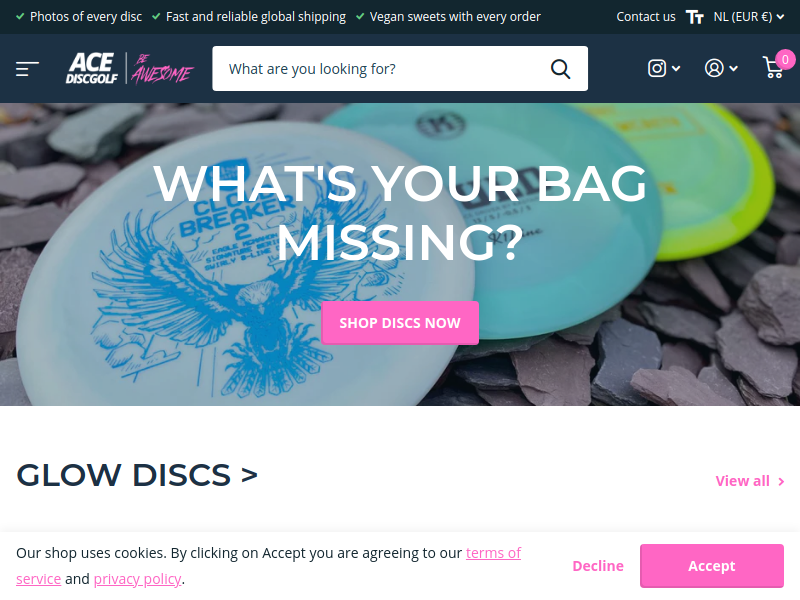
Task: Open the Contact us page
Action: 645,17
